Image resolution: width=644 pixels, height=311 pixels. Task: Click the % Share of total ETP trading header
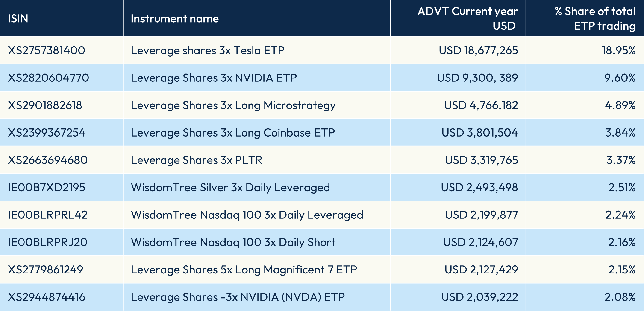click(x=595, y=18)
